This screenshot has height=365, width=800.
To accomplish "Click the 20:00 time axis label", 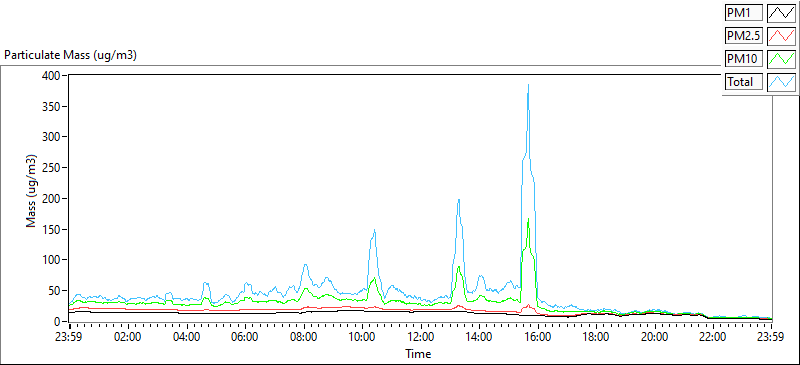I will pyautogui.click(x=655, y=337).
